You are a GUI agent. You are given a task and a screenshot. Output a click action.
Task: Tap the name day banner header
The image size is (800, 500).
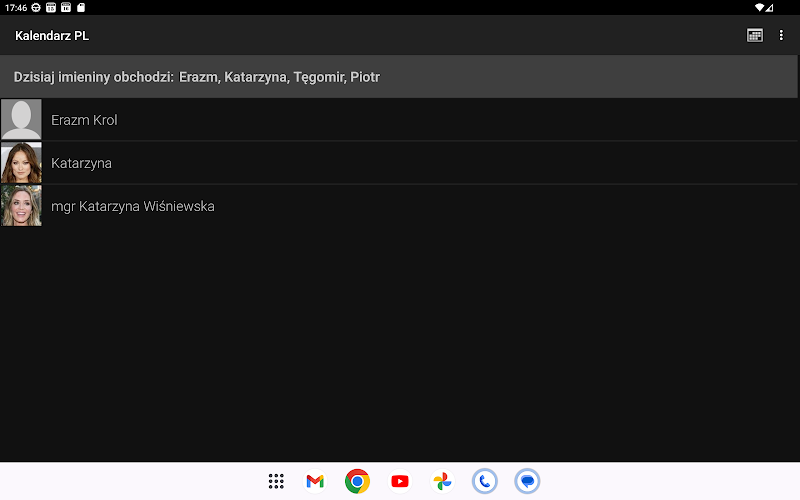click(x=399, y=77)
